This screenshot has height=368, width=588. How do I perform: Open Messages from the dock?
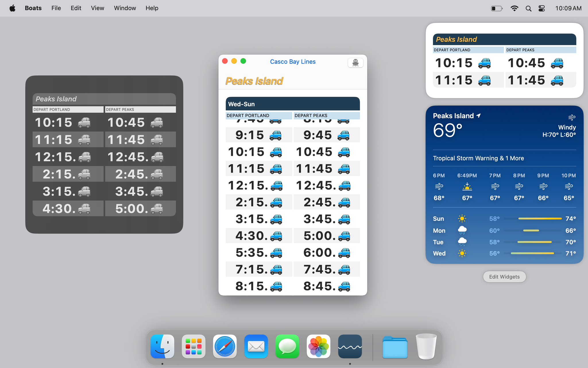coord(287,346)
